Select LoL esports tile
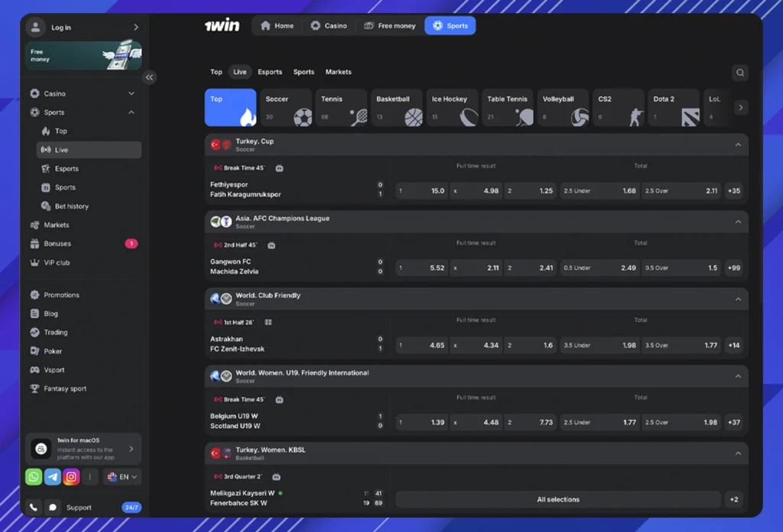The image size is (783, 532). 716,107
